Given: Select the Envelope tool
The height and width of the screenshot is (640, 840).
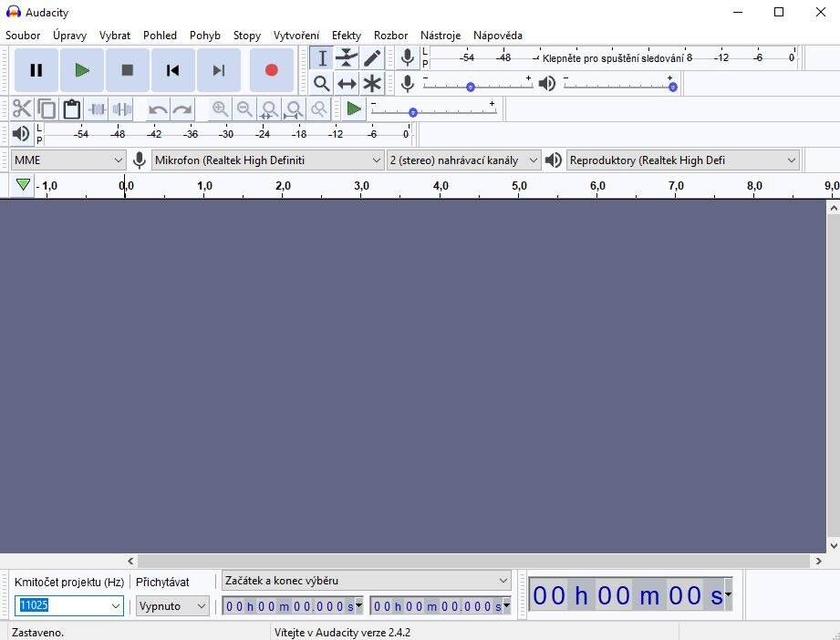Looking at the screenshot, I should tap(347, 57).
